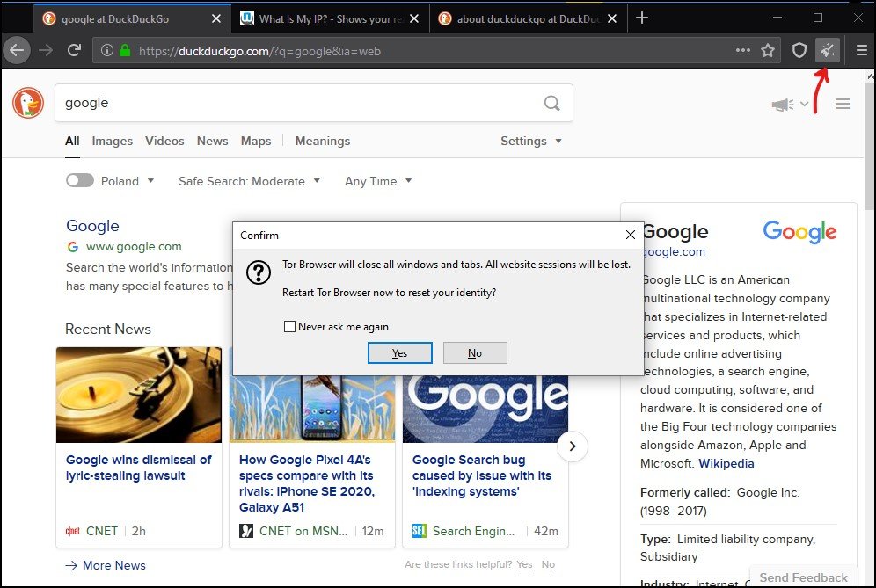This screenshot has height=588, width=876.
Task: Open Safe Search: Moderate dropdown
Action: point(249,181)
